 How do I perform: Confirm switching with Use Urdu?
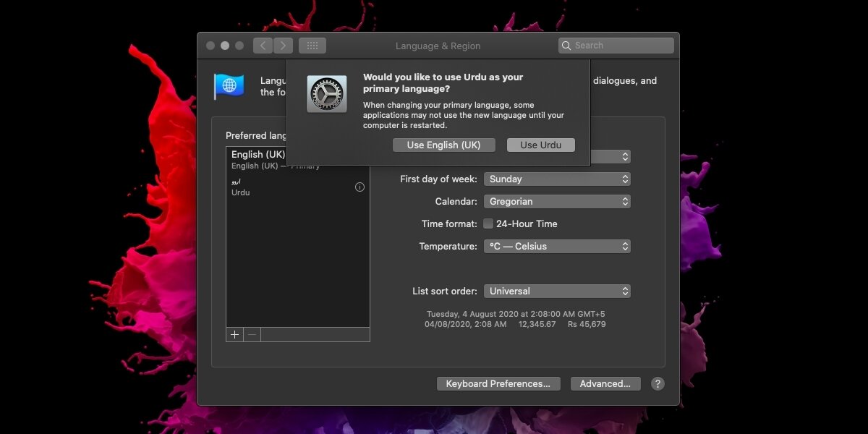point(540,145)
